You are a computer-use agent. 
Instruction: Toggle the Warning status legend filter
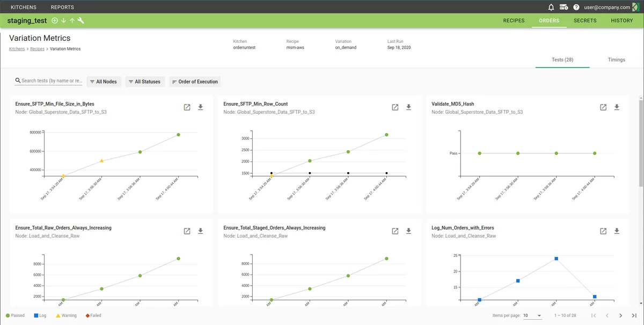click(65, 315)
